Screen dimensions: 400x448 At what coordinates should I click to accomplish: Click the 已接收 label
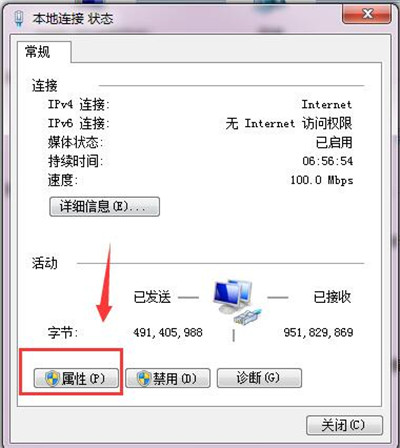(332, 297)
